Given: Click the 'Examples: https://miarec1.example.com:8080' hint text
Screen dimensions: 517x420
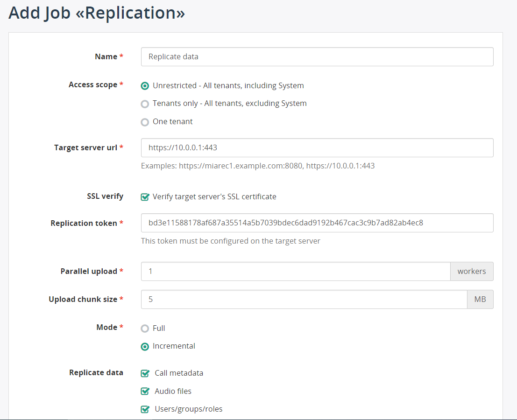Looking at the screenshot, I should pyautogui.click(x=258, y=166).
